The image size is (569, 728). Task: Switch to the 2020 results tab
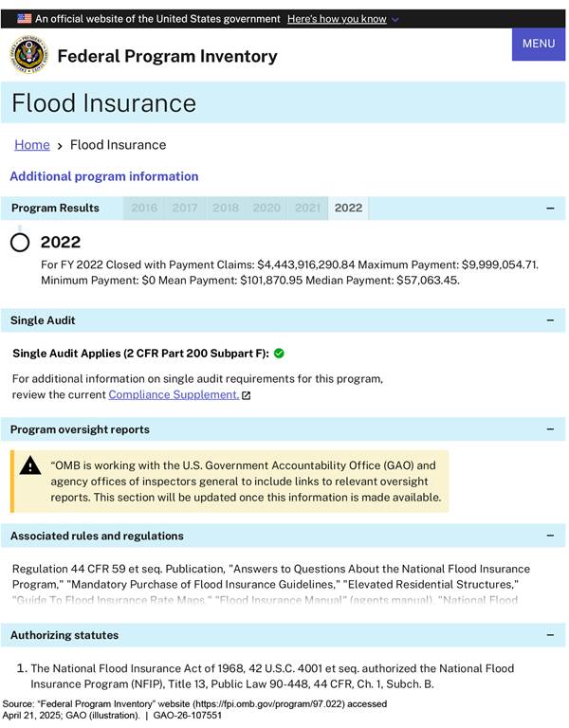pos(266,209)
